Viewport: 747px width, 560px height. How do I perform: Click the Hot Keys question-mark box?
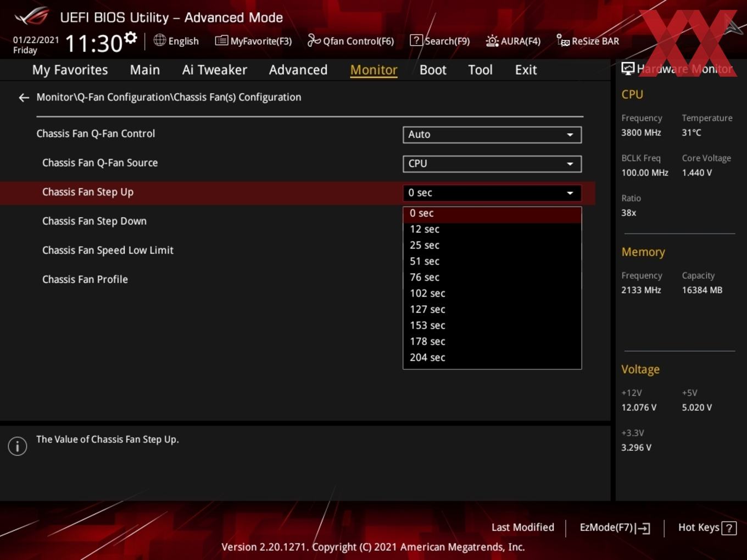[729, 528]
